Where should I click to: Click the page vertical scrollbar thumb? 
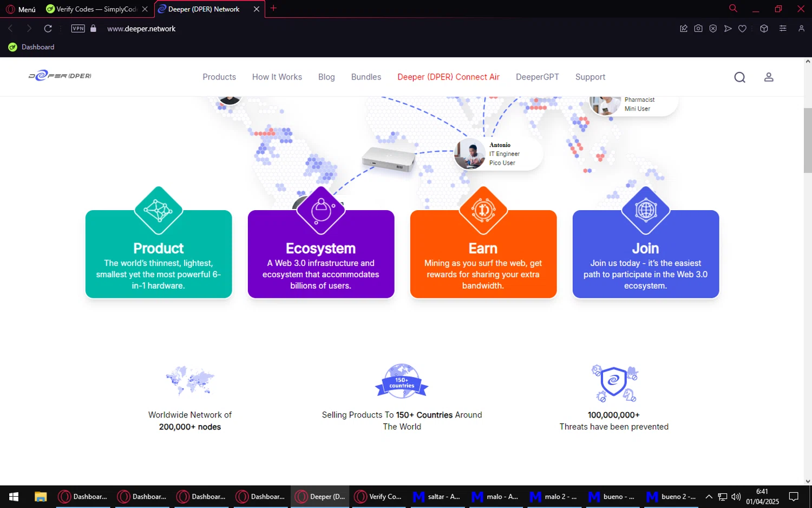[x=808, y=140]
